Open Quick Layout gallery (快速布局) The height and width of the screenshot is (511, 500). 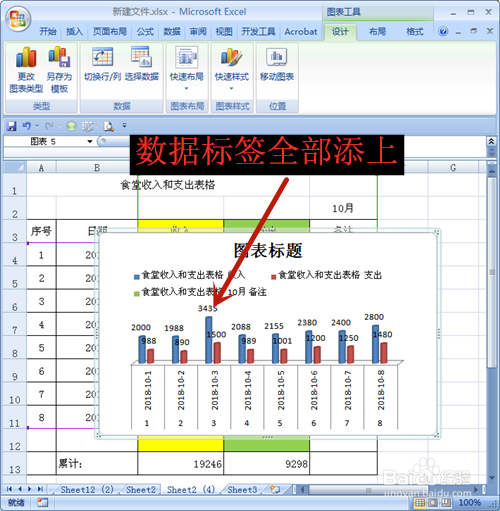[187, 68]
